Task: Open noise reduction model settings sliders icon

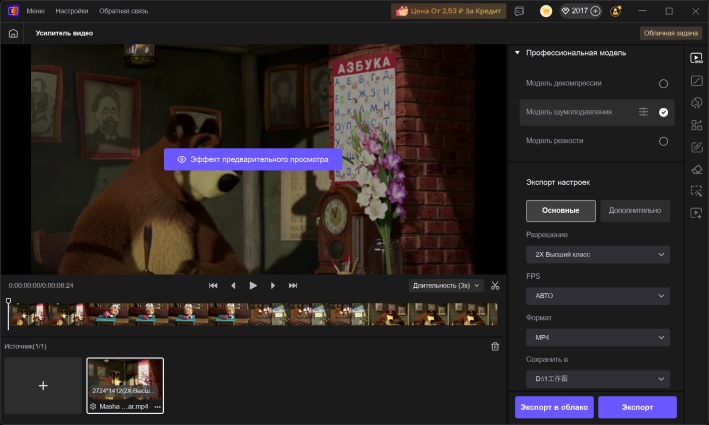Action: 643,112
